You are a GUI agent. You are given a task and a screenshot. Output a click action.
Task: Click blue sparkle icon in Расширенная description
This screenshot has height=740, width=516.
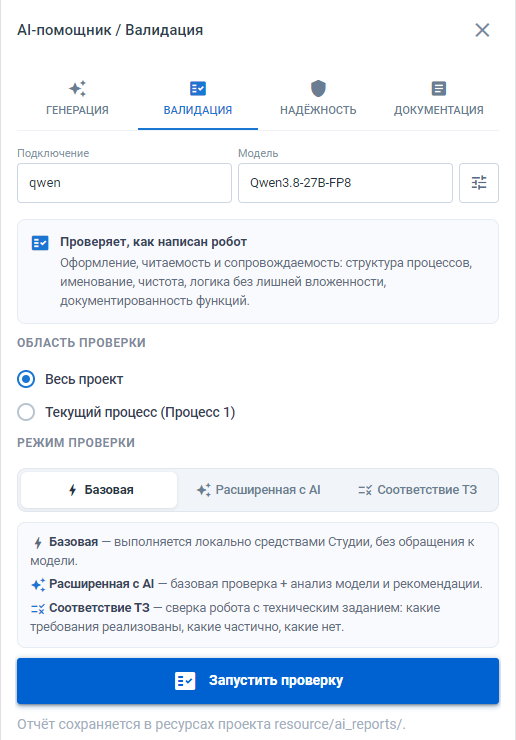pyautogui.click(x=38, y=585)
